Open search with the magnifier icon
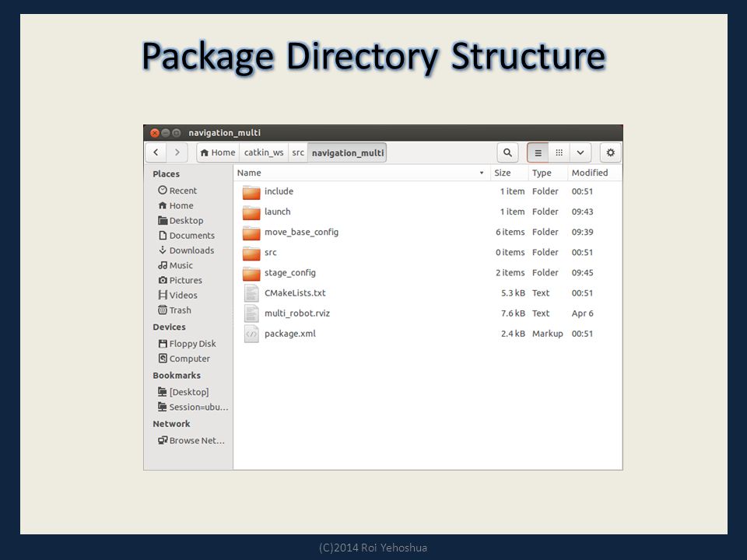The width and height of the screenshot is (747, 560). coord(507,152)
